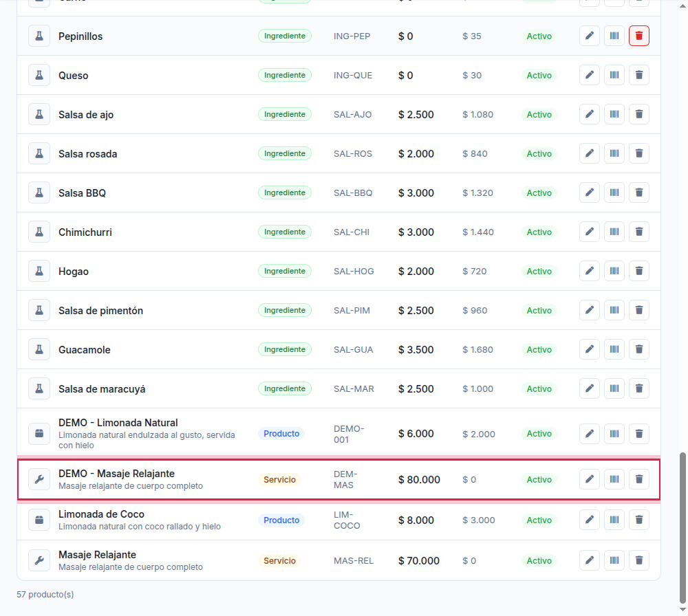Click the $ 70.000 price
Viewport: 688px width, 616px height.
coord(418,561)
